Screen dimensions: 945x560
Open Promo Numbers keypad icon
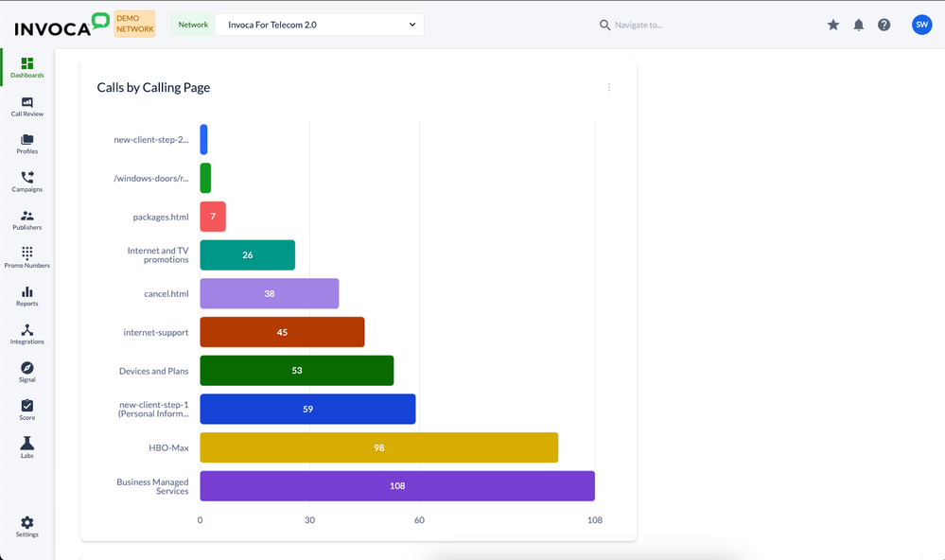tap(26, 254)
